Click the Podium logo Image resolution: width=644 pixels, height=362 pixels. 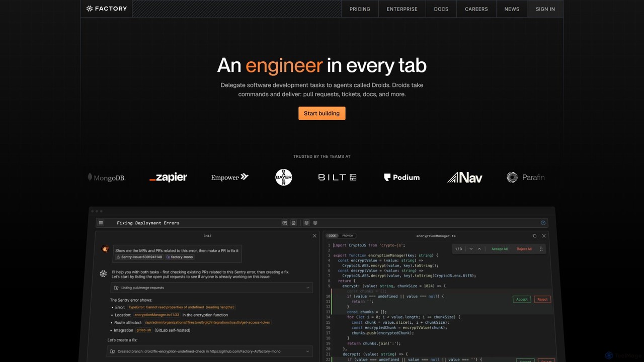401,177
